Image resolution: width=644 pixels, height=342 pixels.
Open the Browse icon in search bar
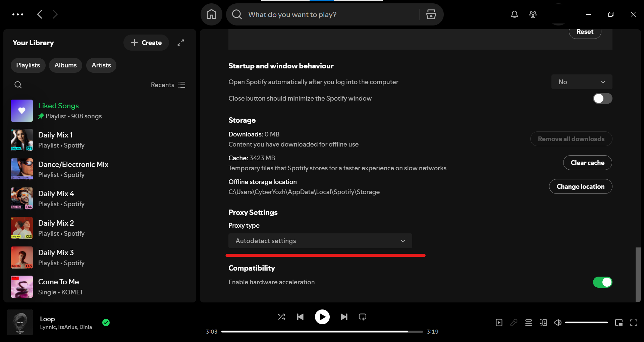pos(431,14)
